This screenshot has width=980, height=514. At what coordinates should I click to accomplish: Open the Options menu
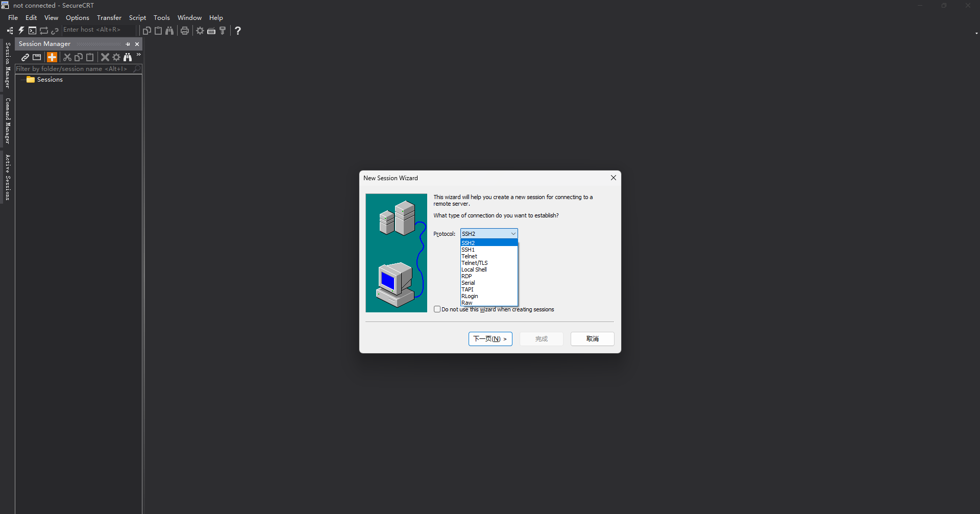pyautogui.click(x=78, y=17)
